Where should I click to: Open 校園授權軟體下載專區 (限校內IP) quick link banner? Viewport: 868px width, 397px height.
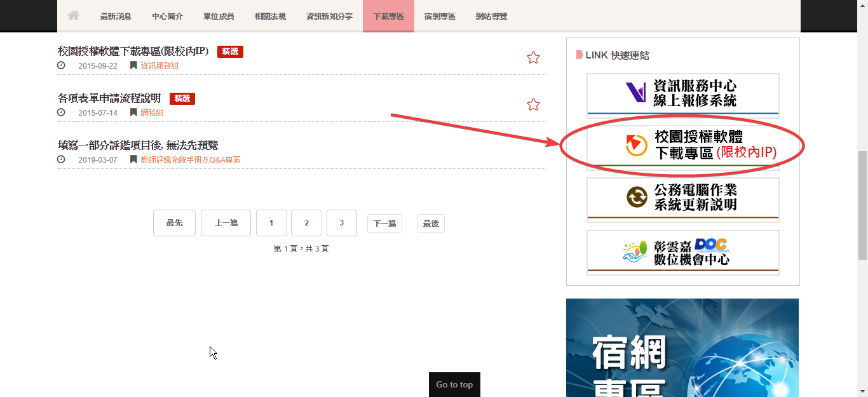pyautogui.click(x=683, y=148)
